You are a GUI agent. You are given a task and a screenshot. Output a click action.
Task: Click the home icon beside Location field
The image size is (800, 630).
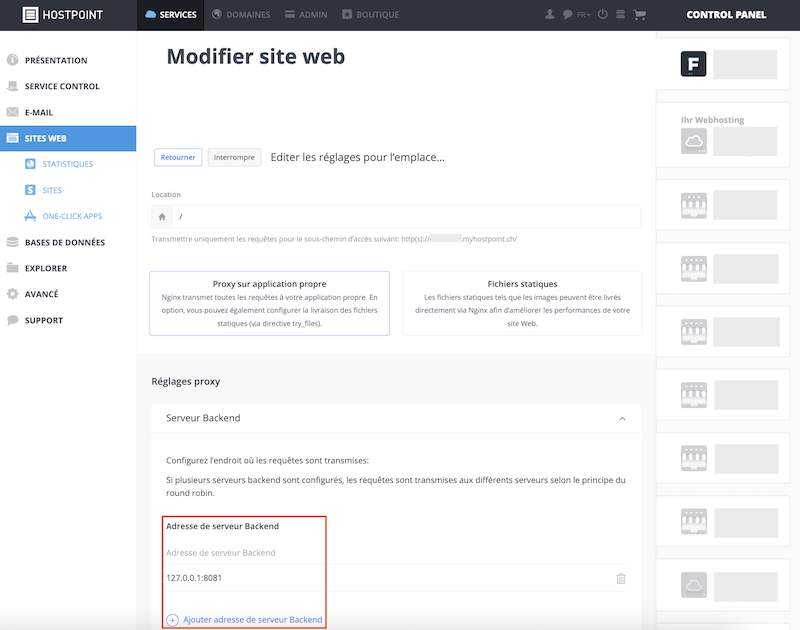(x=162, y=217)
